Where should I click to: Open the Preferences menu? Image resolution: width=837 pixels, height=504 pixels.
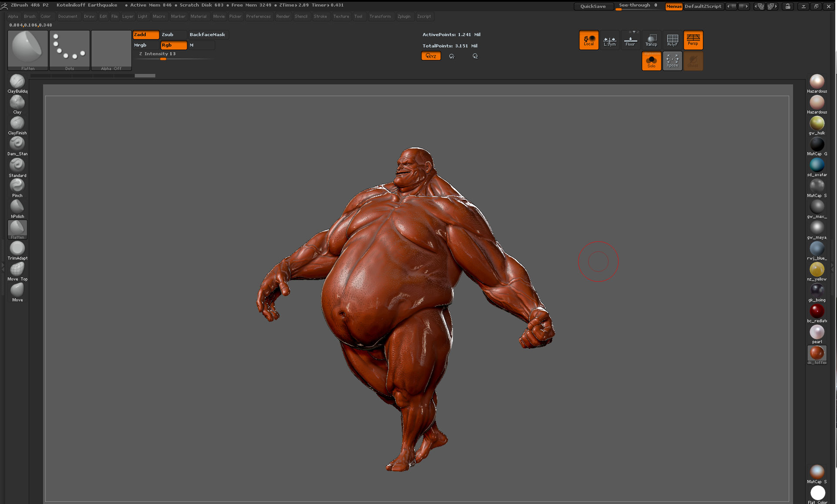coord(258,17)
